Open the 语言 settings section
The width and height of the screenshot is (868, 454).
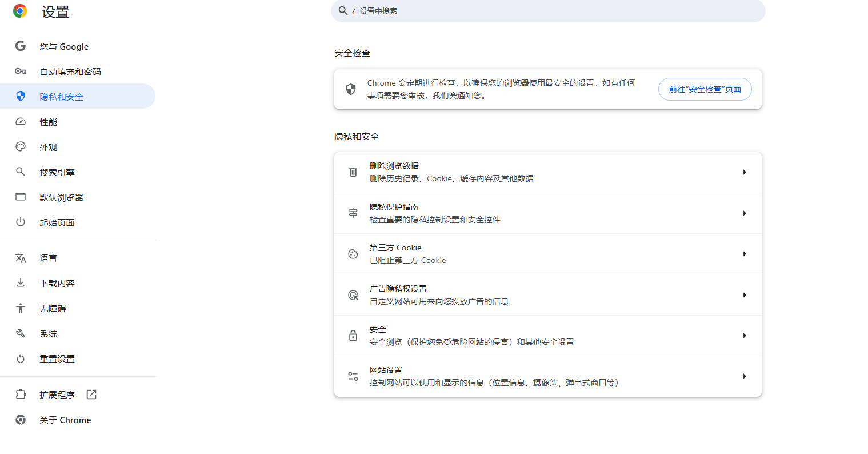78,258
